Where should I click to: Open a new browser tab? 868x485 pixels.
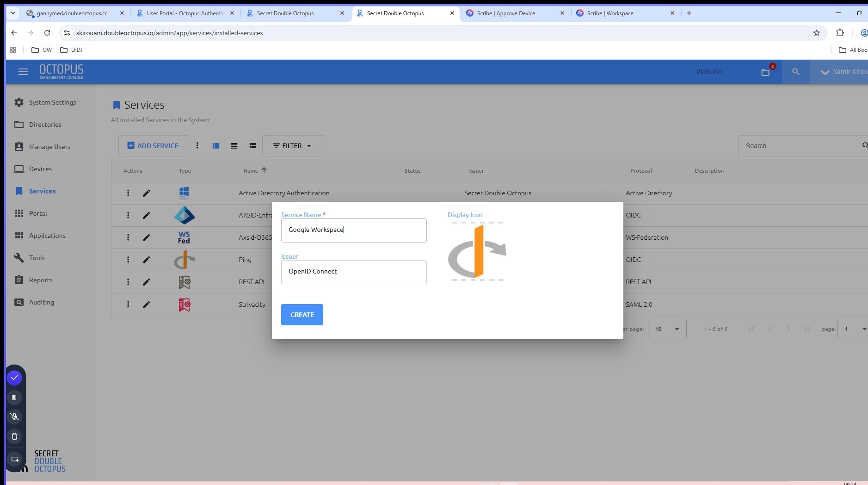coord(689,13)
